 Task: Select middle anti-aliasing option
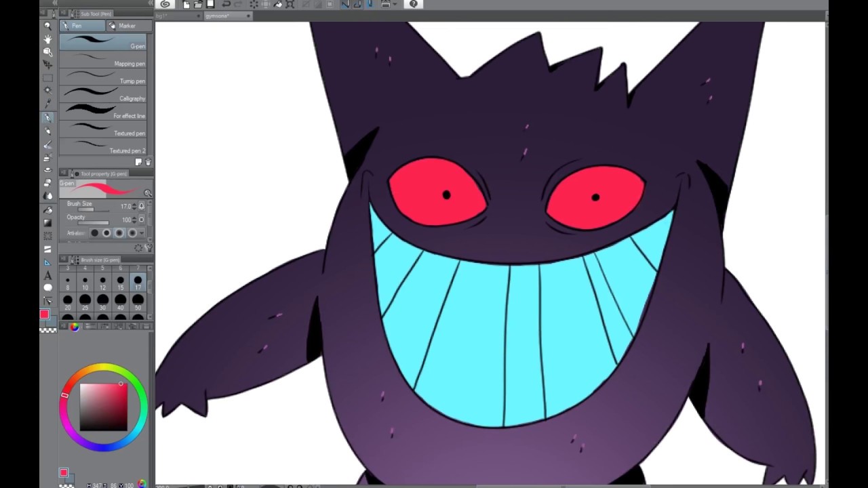(119, 233)
